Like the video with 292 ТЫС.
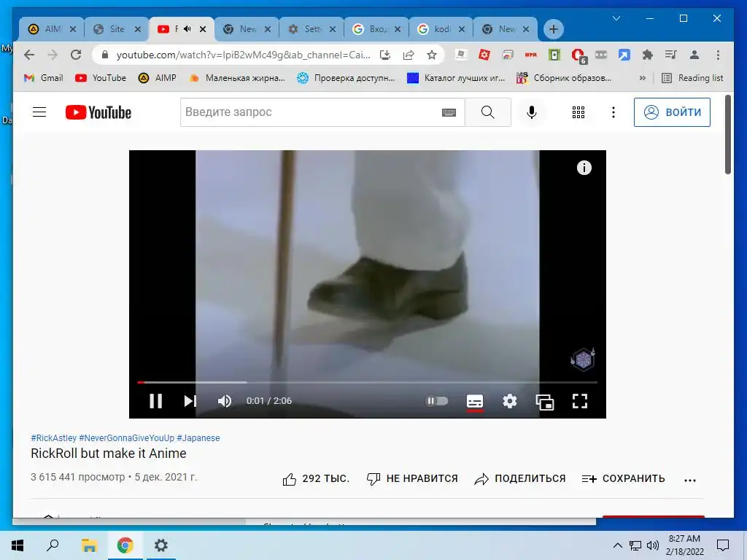The image size is (747, 560). click(x=316, y=479)
